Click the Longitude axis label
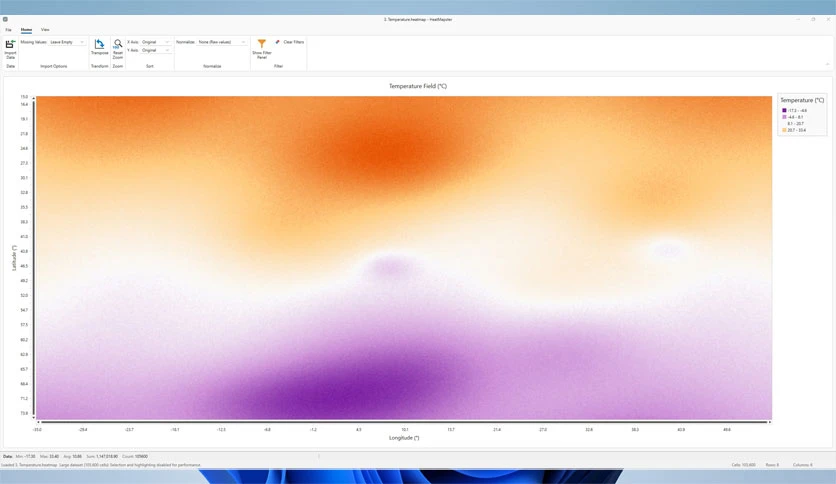This screenshot has height=484, width=836. pos(404,438)
